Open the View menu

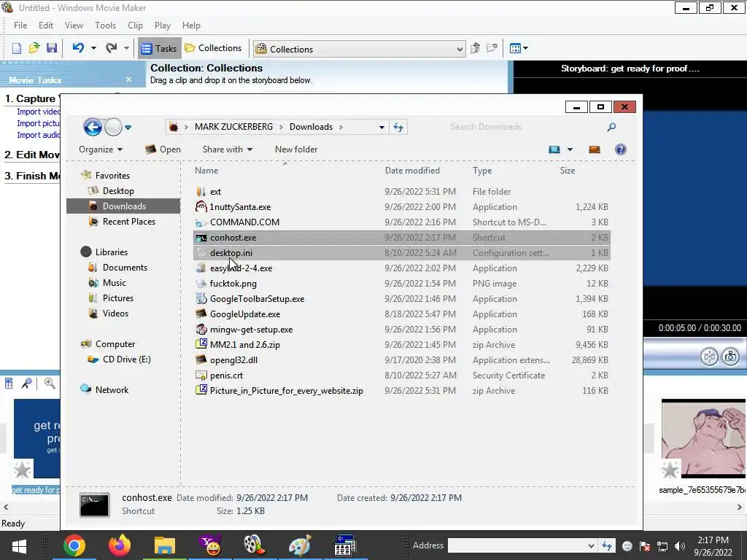coord(74,26)
